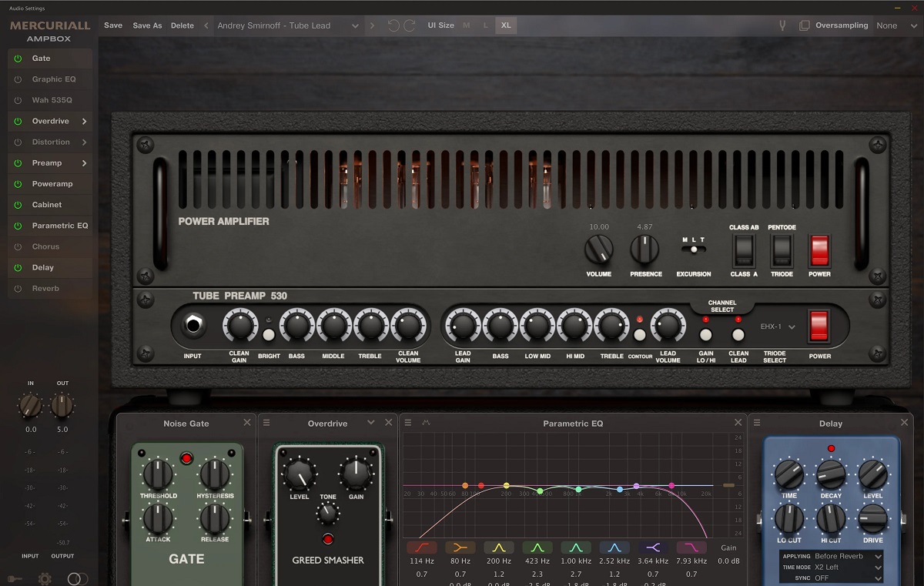The image size is (924, 586).
Task: Set UI size to XL
Action: [x=506, y=25]
